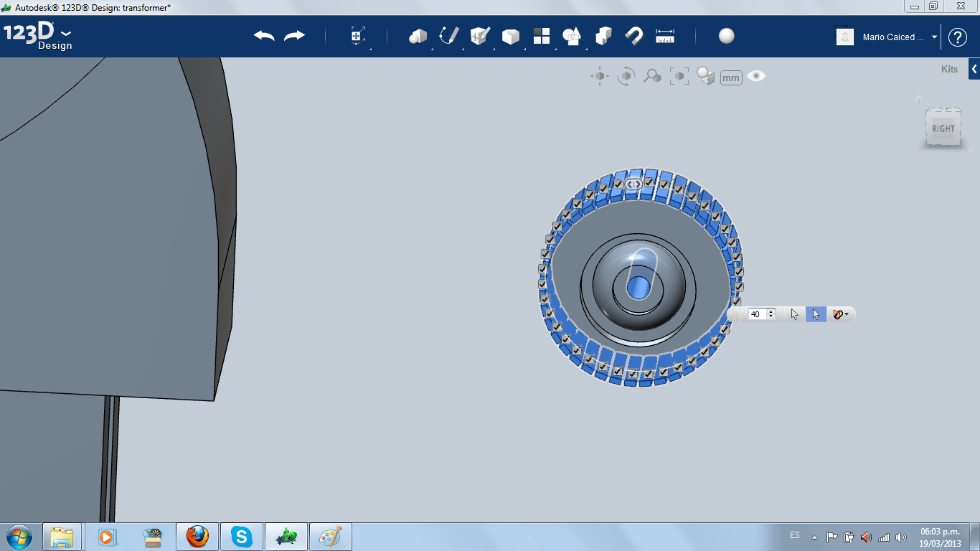Open the Combine tools
This screenshot has width=980, height=551.
(x=603, y=36)
